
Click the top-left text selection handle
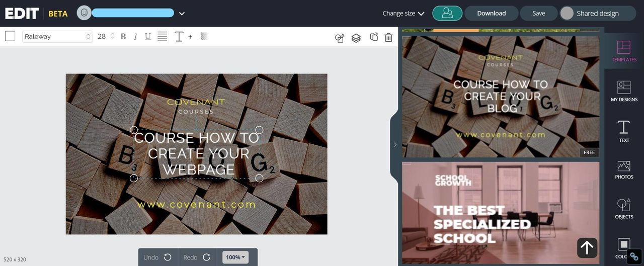(x=134, y=130)
